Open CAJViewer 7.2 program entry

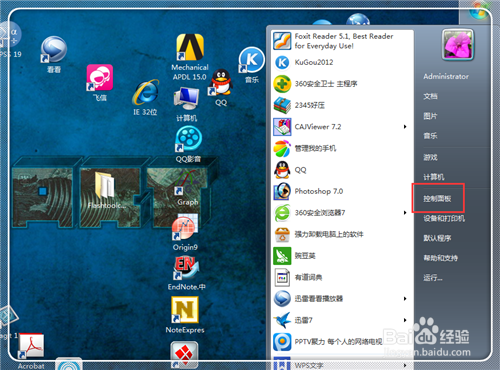pos(342,127)
